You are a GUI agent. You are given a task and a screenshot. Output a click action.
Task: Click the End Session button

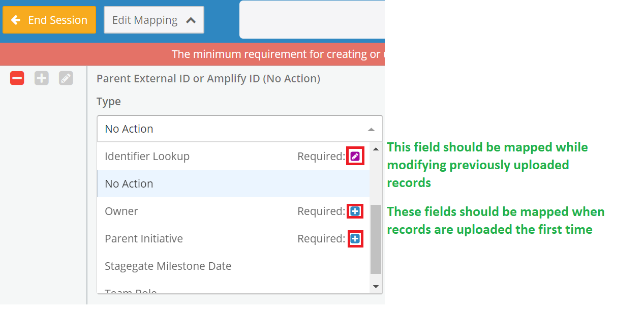click(x=49, y=20)
